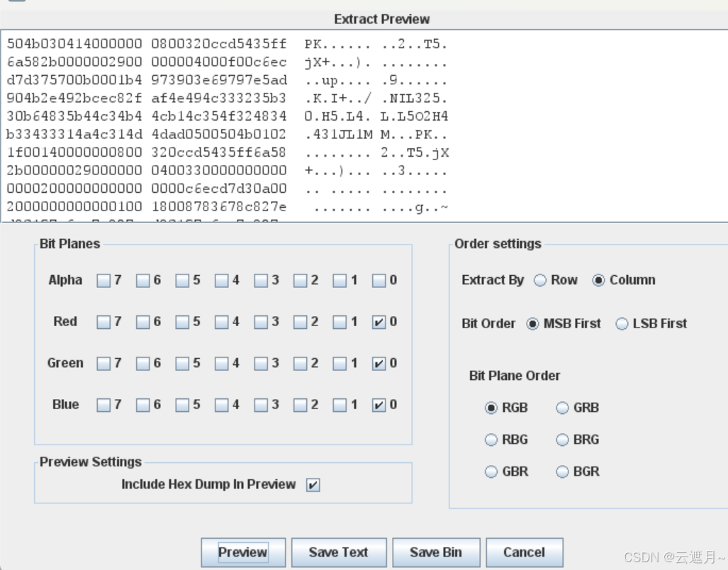The height and width of the screenshot is (570, 728).
Task: Select GRB bit plane order
Action: (x=562, y=408)
